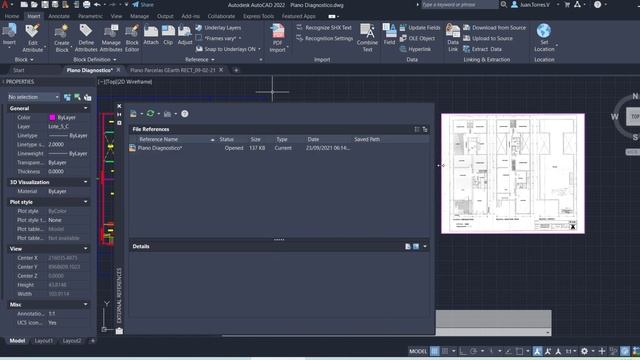Select Plano Diagnostico reference row

click(279, 148)
